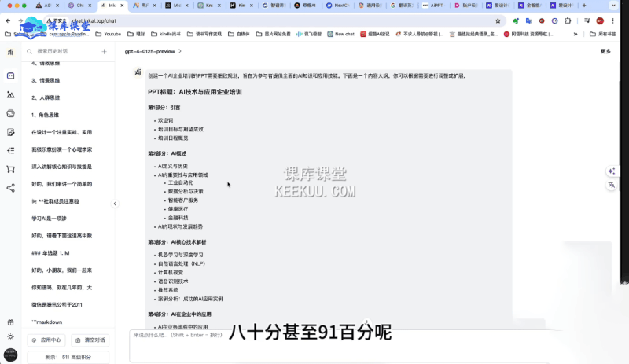
Task: Click the app logo at sidebar top
Action: (x=11, y=52)
